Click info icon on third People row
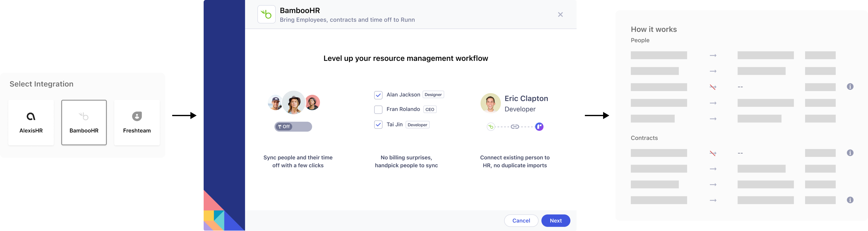 tap(850, 86)
